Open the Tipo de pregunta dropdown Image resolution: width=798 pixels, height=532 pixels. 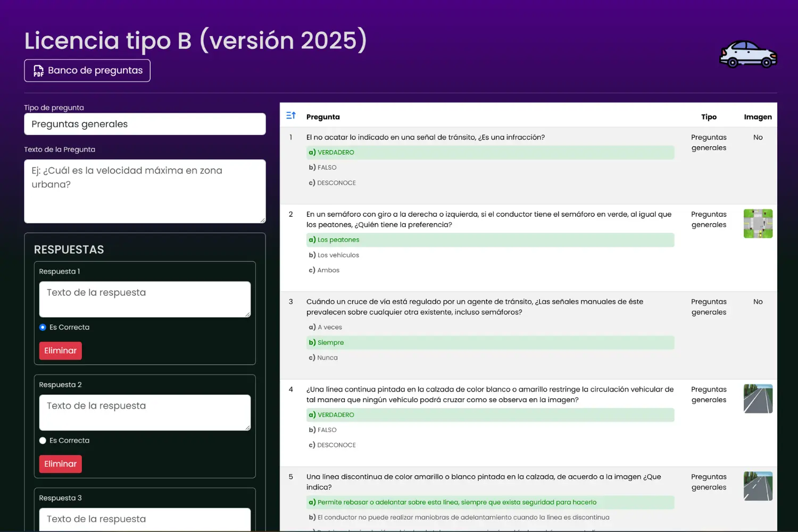coord(145,124)
